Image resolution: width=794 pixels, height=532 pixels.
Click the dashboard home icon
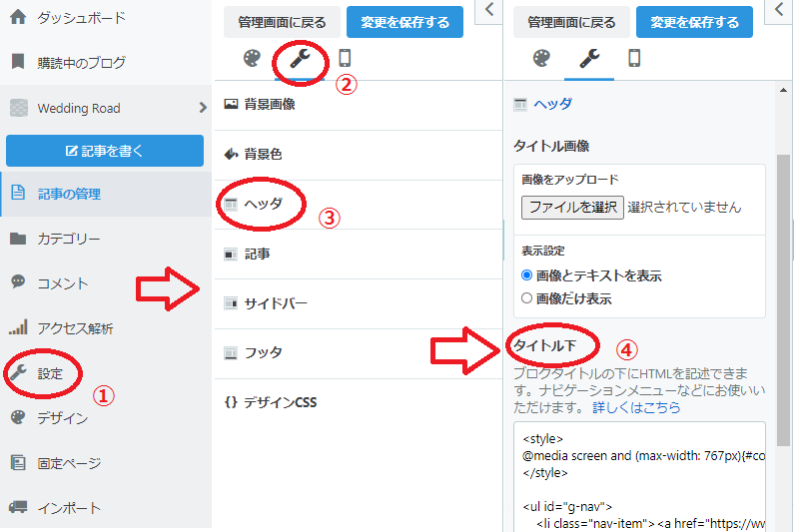(18, 17)
